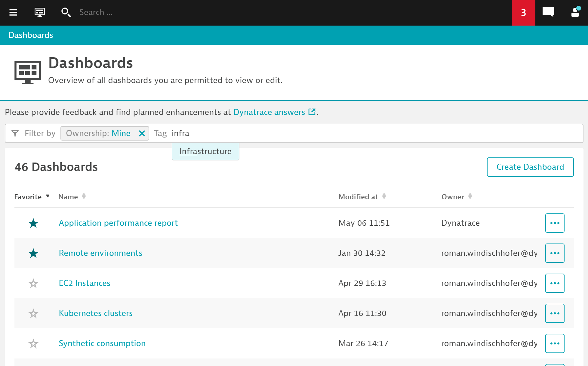Click the Dynatrace owner cell

(460, 223)
